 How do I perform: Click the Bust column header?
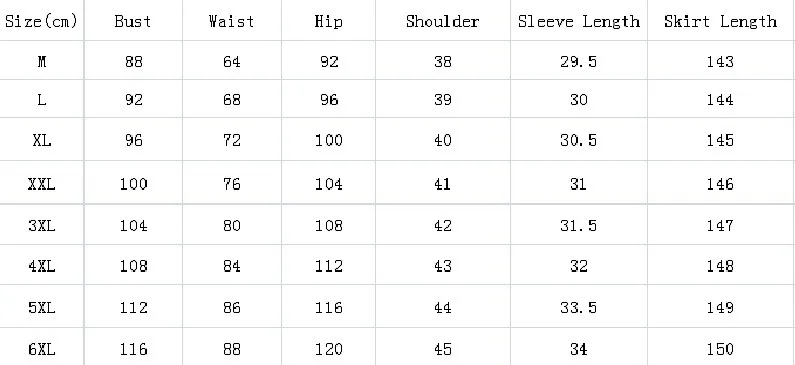(133, 20)
